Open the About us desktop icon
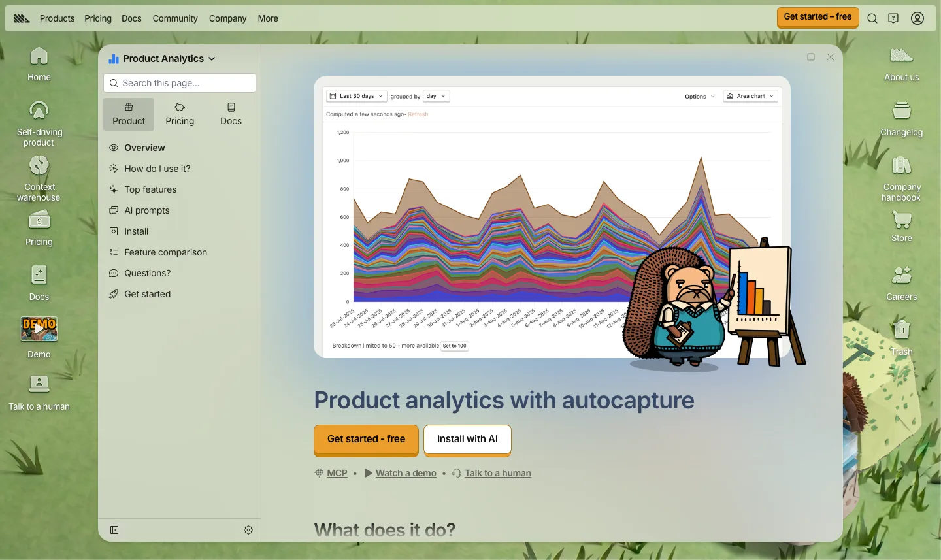 click(x=902, y=64)
